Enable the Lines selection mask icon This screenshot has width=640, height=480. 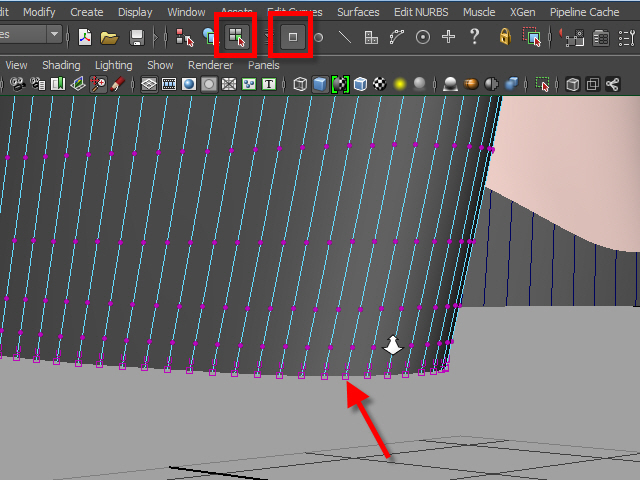(x=345, y=37)
